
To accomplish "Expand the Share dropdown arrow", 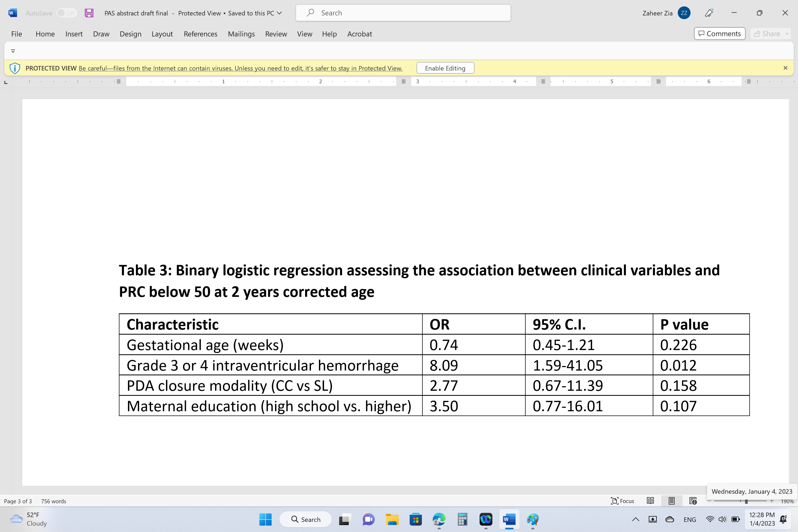I will [x=787, y=34].
